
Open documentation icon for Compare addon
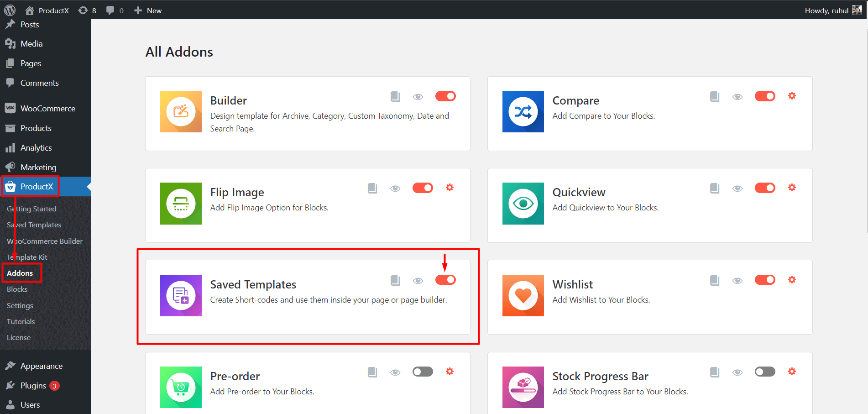tap(715, 96)
